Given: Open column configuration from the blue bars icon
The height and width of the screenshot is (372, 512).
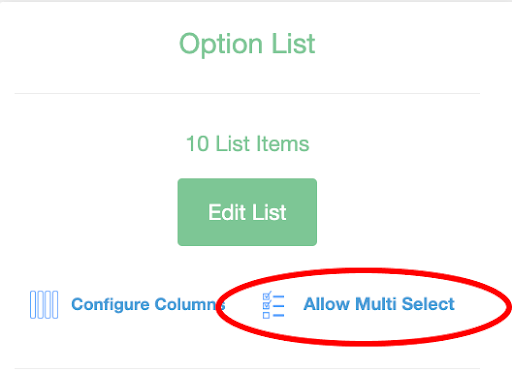Looking at the screenshot, I should [44, 305].
